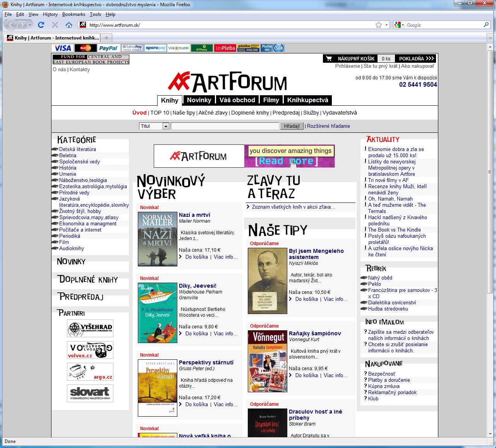Click the VISA payment logo
The width and height of the screenshot is (496, 448).
pyautogui.click(x=63, y=48)
